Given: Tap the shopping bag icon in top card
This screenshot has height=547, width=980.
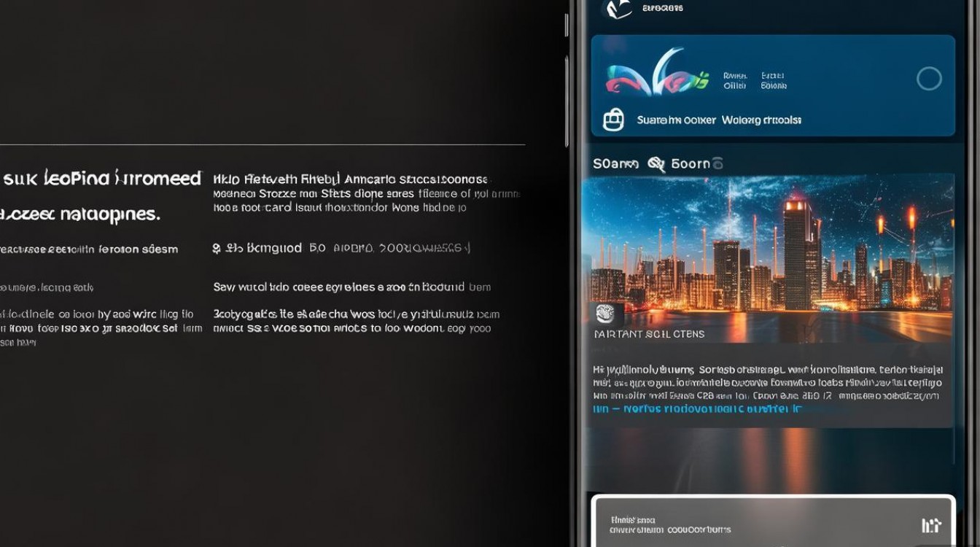Looking at the screenshot, I should [x=613, y=120].
